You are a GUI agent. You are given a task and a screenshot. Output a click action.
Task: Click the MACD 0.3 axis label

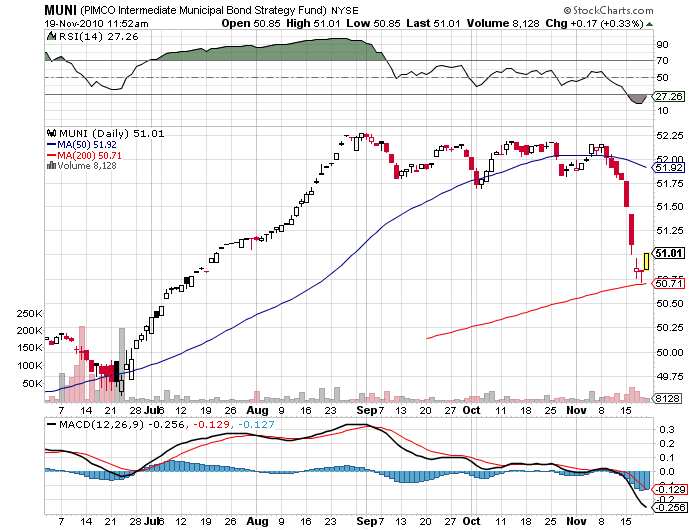point(667,430)
